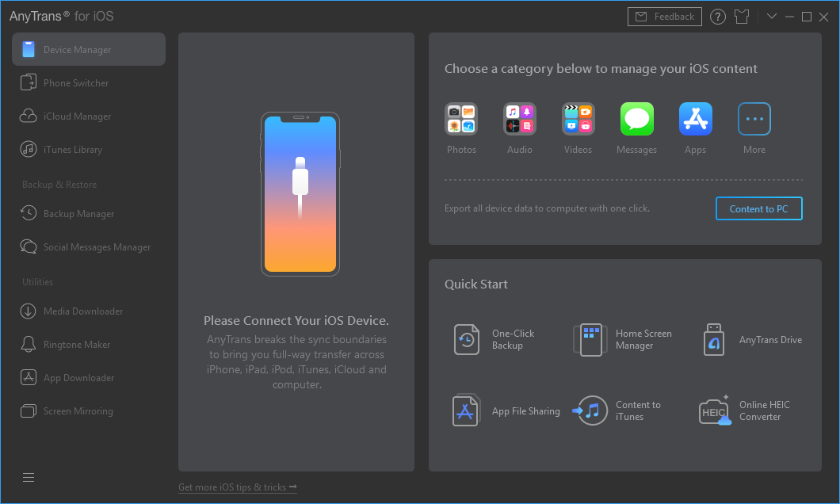Open Online HEIC Converter

pos(745,410)
